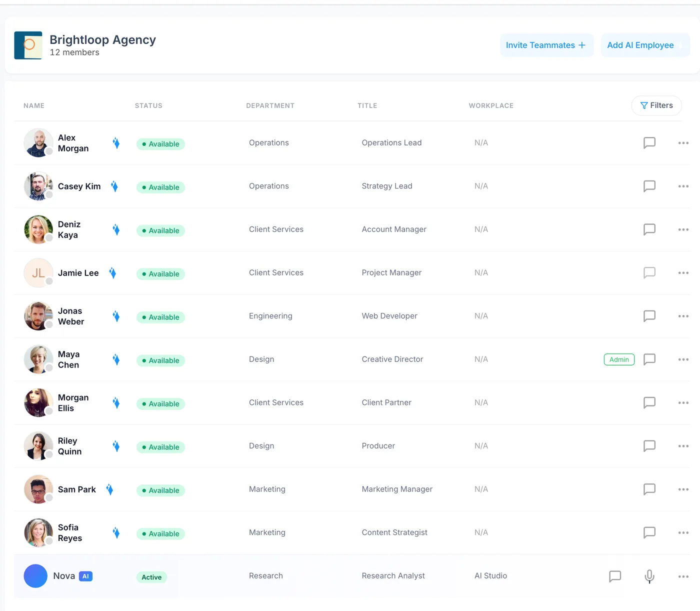700x611 pixels.
Task: Click the Admin badge on Maya Chen
Action: click(619, 359)
